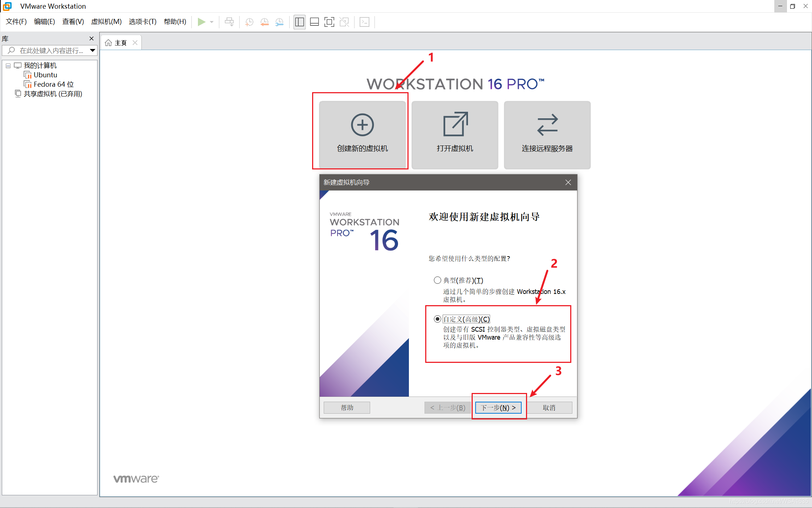Click the Unity mode toolbar icon
Image resolution: width=812 pixels, height=508 pixels.
344,22
